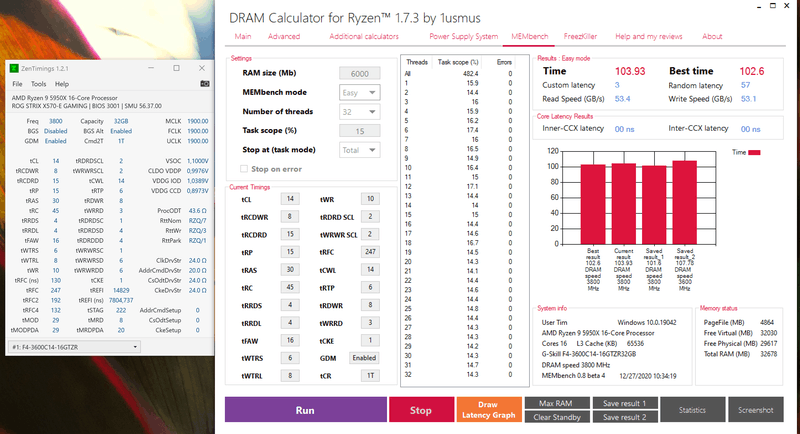The width and height of the screenshot is (800, 434).
Task: Click the GDM Enabled field
Action: (x=364, y=358)
